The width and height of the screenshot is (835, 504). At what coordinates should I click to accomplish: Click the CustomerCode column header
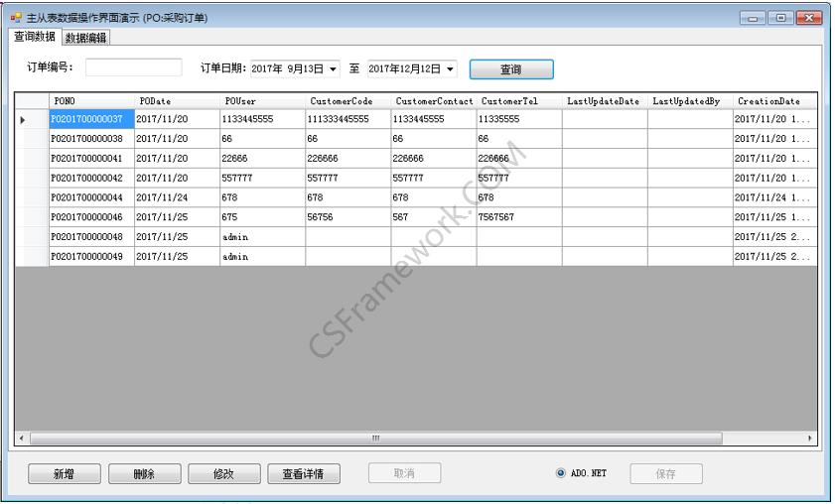(347, 101)
